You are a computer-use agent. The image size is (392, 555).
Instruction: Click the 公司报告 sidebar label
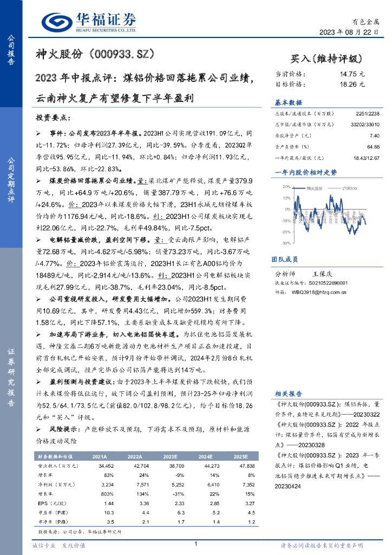pos(11,50)
